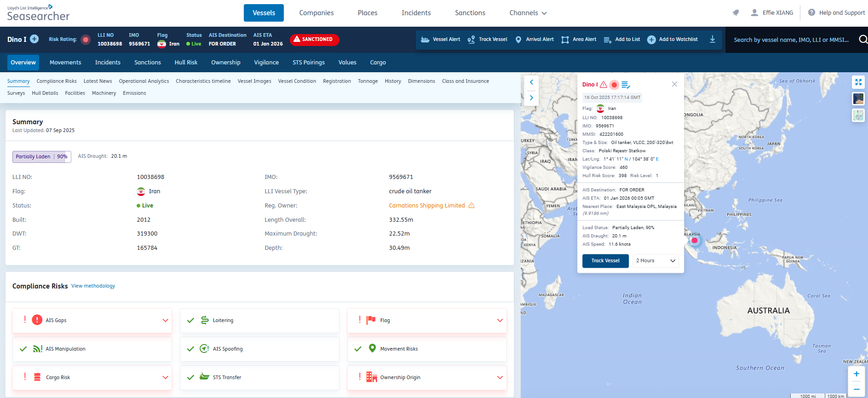Viewport: 868px width, 398px height.
Task: Toggle the terrain map layer thumbnail
Action: tap(858, 115)
